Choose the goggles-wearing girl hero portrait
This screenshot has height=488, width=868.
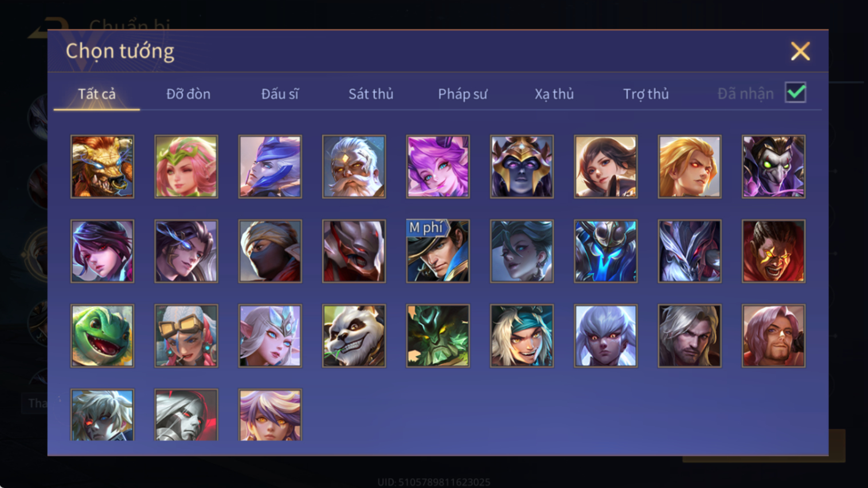tap(186, 336)
